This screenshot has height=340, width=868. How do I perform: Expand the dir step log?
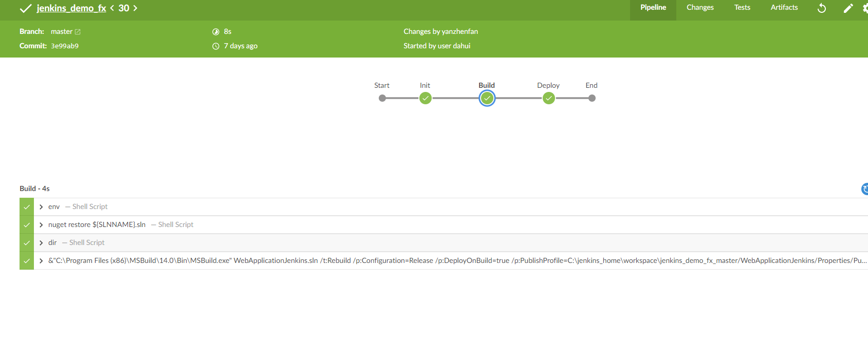coord(41,243)
